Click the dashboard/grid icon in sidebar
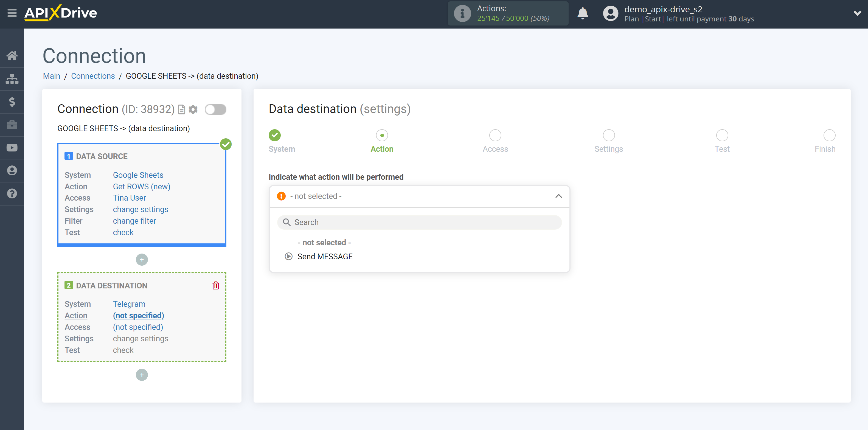This screenshot has width=868, height=430. point(12,78)
